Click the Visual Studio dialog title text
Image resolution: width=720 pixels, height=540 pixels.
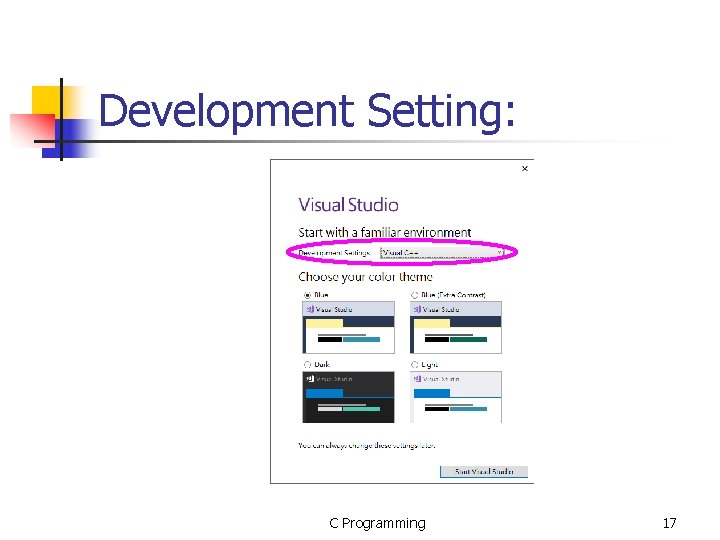click(349, 205)
